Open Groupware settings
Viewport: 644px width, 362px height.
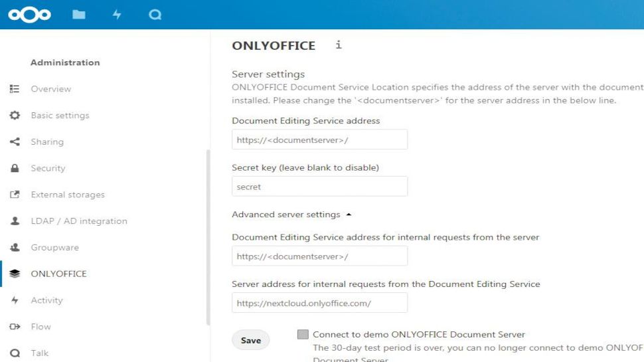click(54, 247)
